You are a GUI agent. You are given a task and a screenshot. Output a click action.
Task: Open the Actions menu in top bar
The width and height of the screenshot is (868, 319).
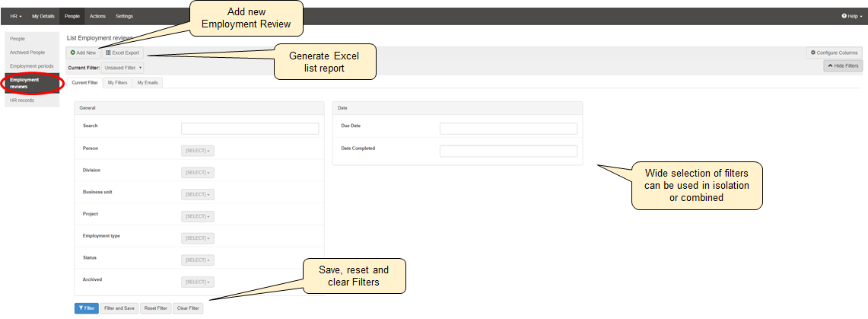pyautogui.click(x=97, y=16)
